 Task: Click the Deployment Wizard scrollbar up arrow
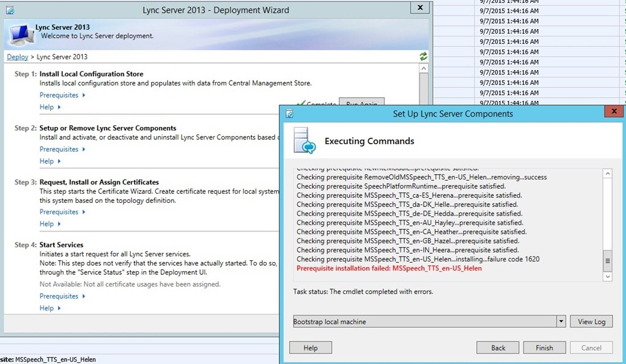[x=424, y=68]
